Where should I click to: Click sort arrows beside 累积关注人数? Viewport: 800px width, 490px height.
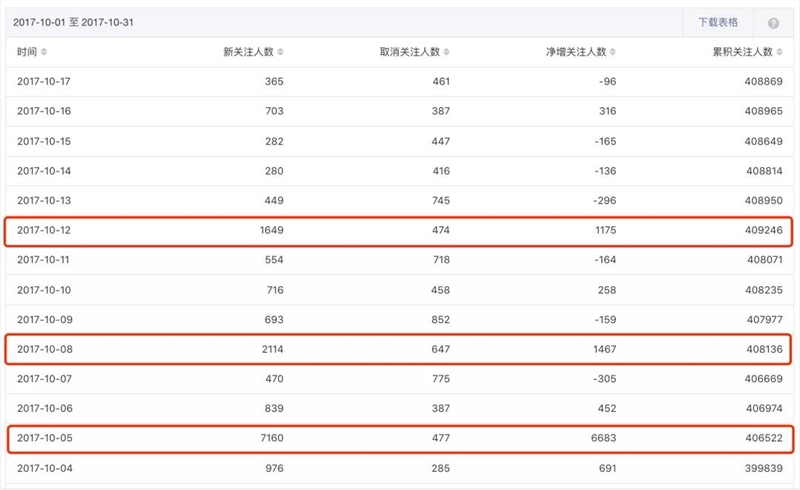pyautogui.click(x=779, y=52)
